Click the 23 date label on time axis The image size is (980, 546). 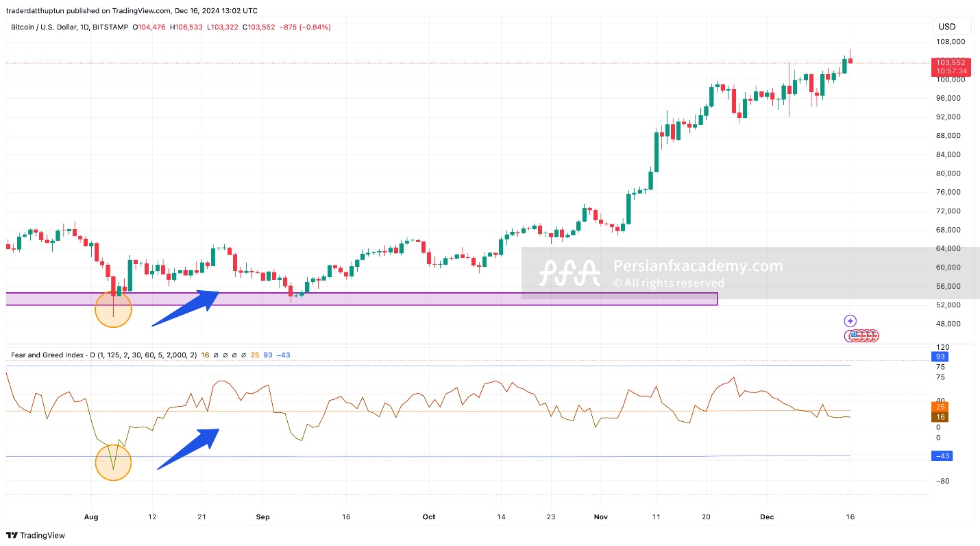[x=551, y=517]
